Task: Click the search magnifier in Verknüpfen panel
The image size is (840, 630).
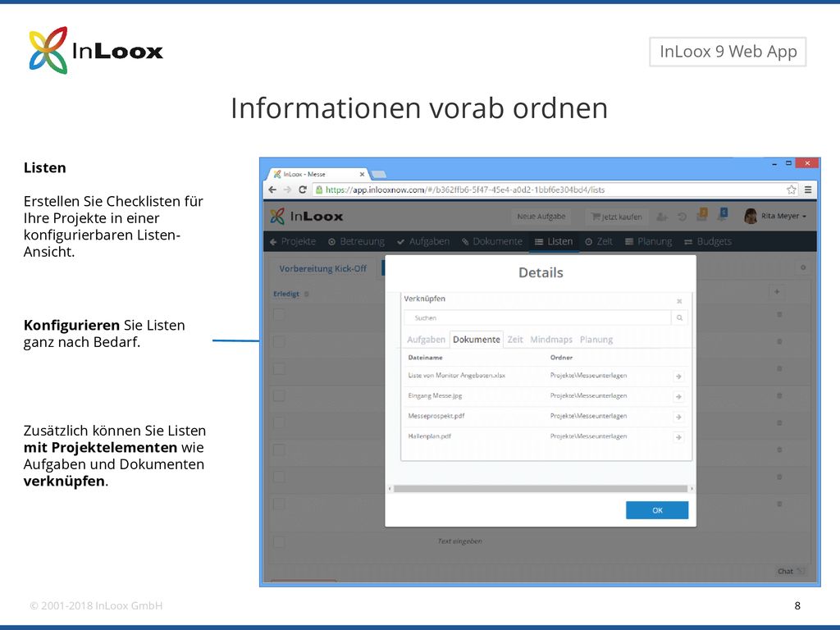Action: click(x=679, y=317)
